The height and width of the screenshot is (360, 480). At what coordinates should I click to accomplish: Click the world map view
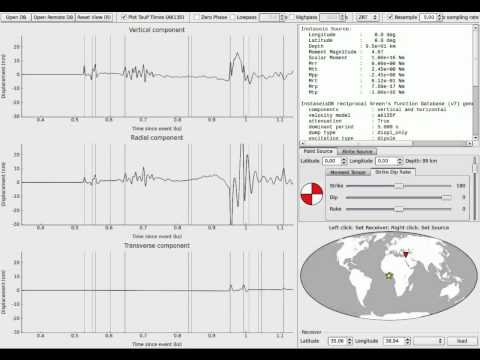(x=388, y=276)
